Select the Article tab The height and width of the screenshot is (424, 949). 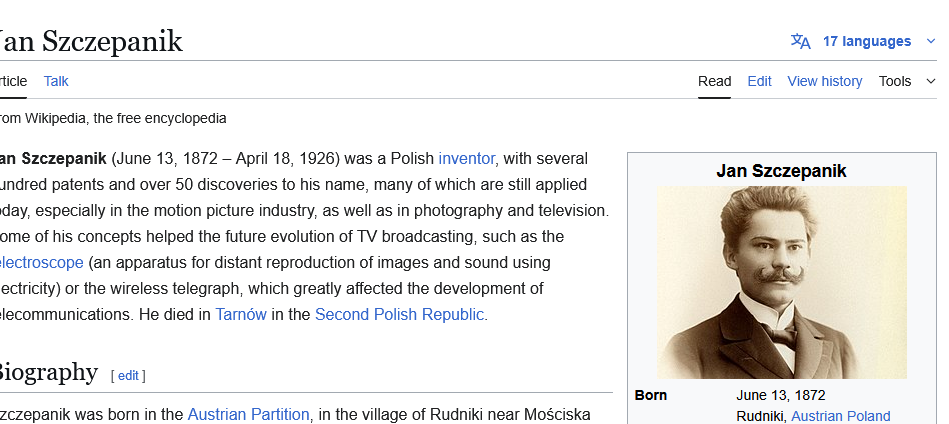[13, 81]
